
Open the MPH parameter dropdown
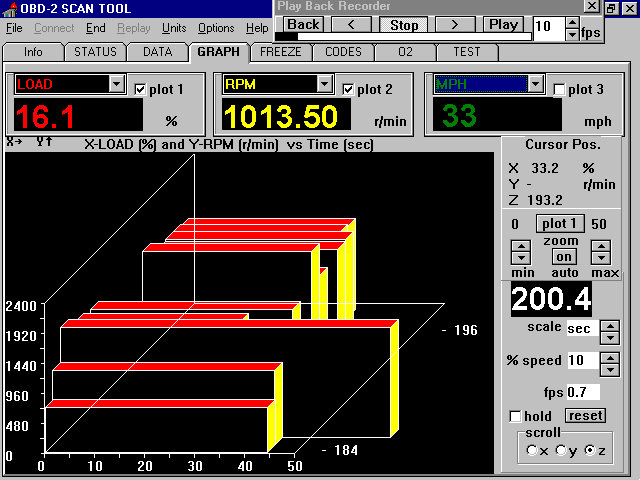(535, 85)
